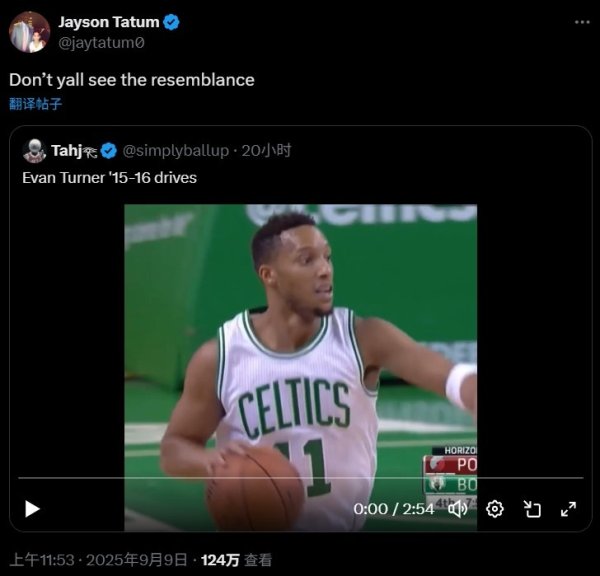This screenshot has height=576, width=600.
Task: Mute the video sound
Action: [x=458, y=509]
